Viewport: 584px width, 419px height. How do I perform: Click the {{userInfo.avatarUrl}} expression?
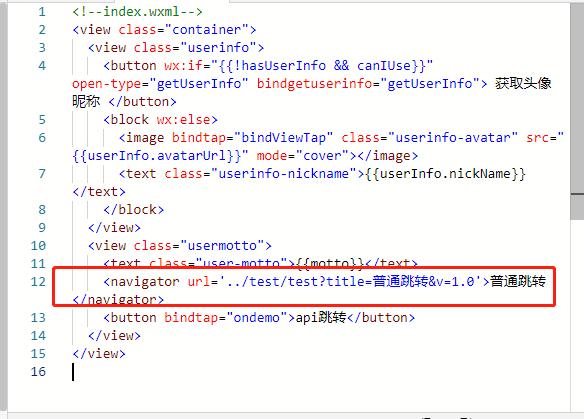click(x=156, y=156)
